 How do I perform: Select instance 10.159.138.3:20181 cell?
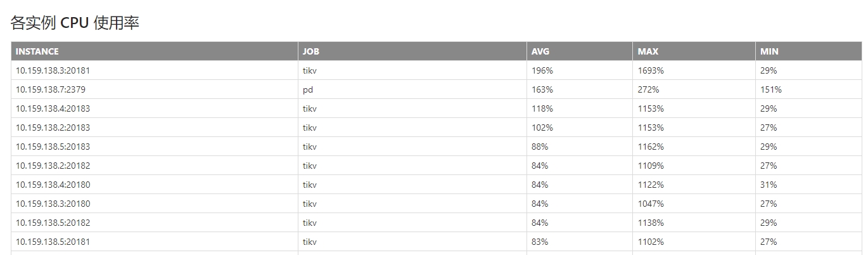pos(53,70)
